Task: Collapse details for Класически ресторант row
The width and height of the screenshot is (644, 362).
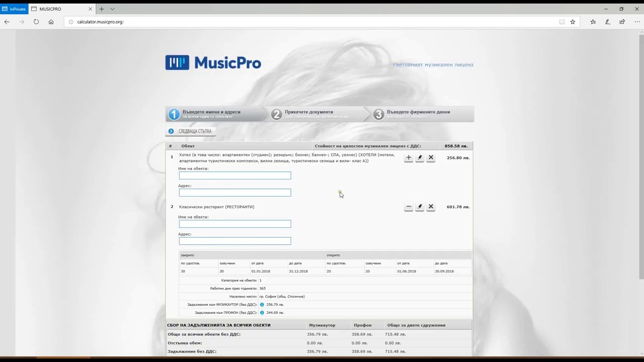Action: (409, 207)
